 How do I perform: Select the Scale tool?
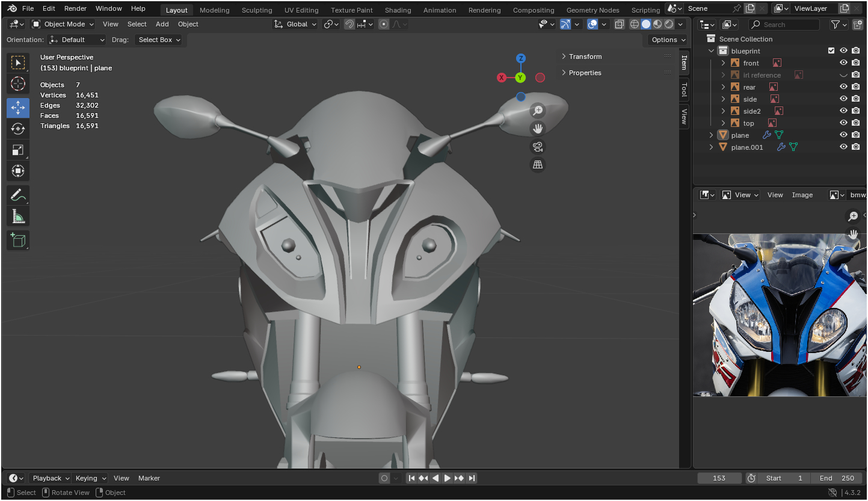click(x=18, y=150)
